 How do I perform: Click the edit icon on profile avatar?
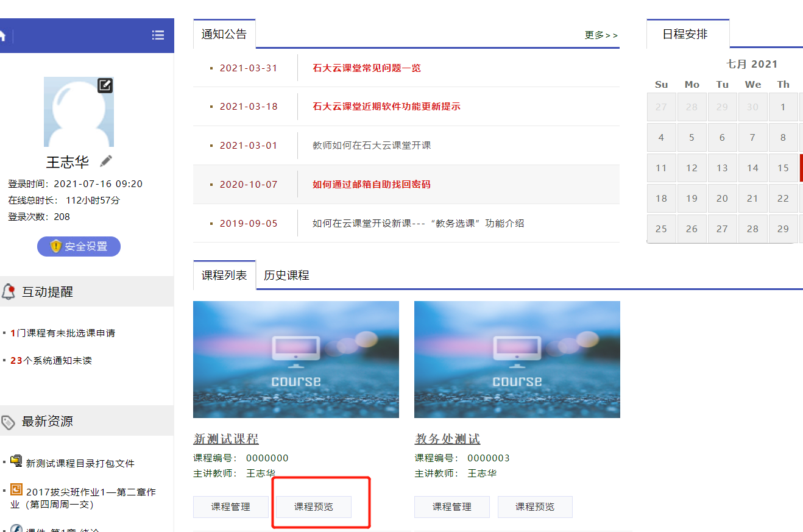pos(105,85)
